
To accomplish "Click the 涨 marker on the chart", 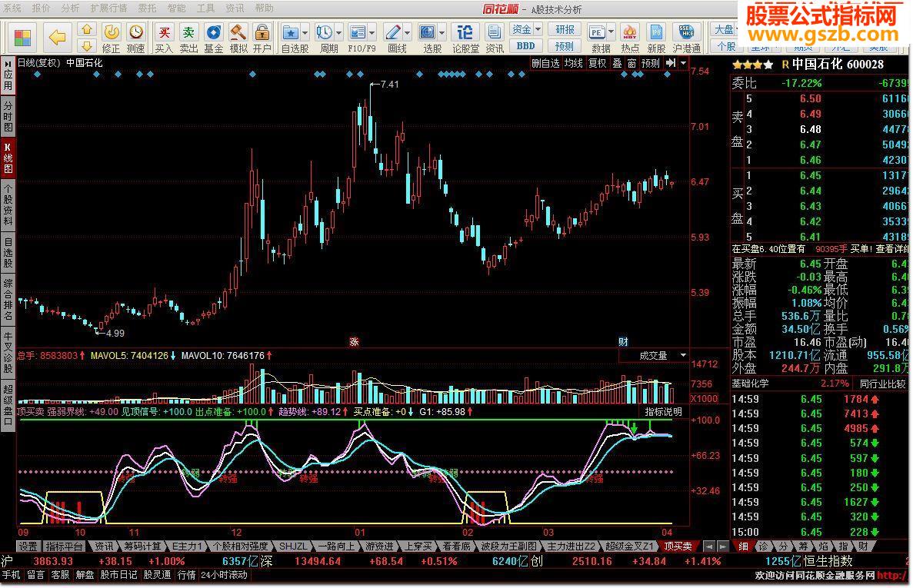I will point(354,342).
